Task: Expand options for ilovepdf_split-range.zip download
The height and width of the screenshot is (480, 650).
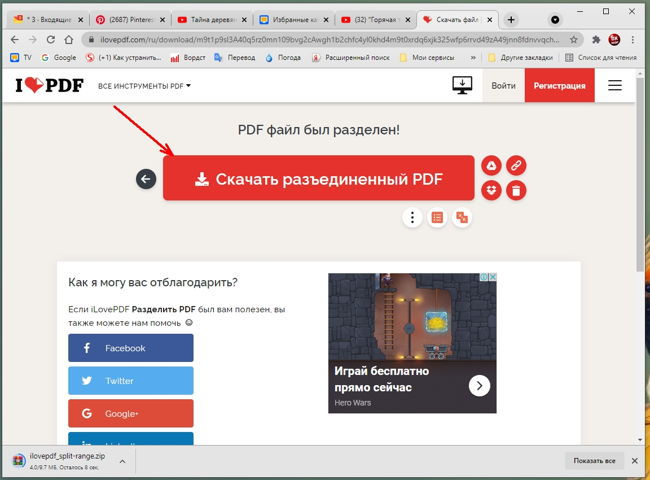Action: point(122,461)
